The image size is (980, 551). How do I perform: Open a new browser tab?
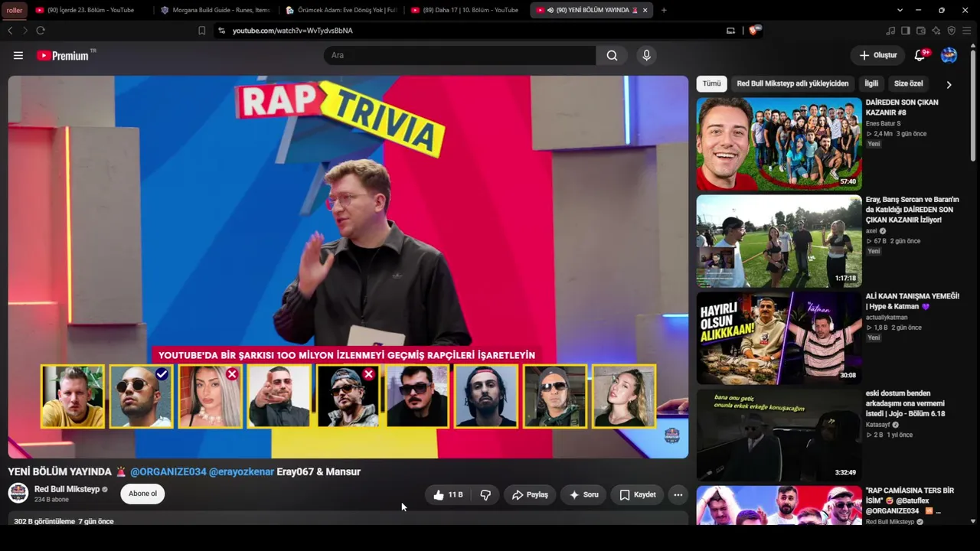click(x=664, y=10)
